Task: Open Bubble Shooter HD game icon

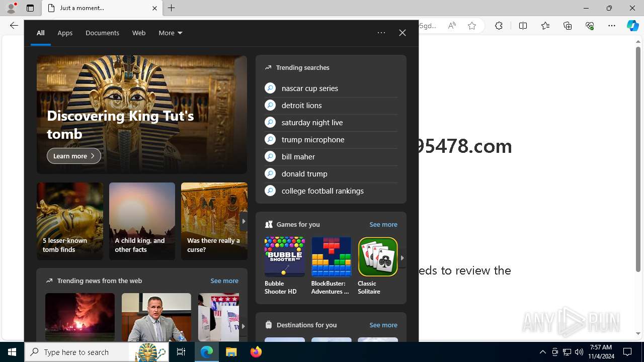Action: (284, 256)
